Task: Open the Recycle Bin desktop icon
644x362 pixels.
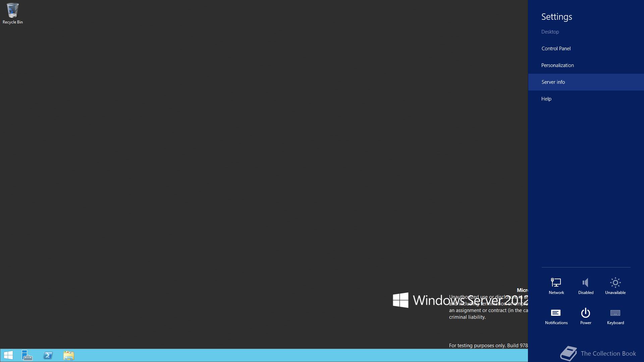Action: [12, 13]
